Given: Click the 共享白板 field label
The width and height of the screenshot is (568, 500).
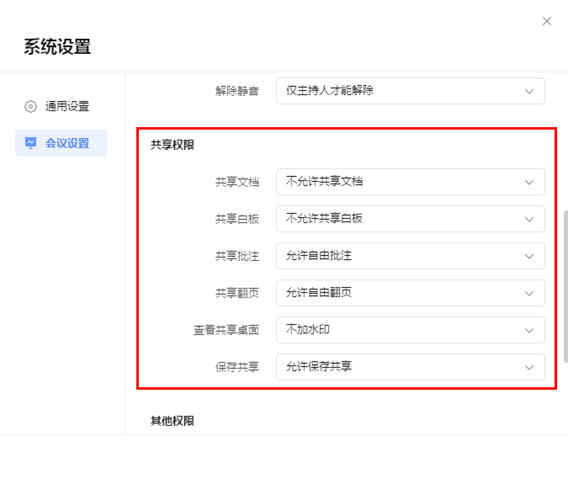Looking at the screenshot, I should pos(237,219).
